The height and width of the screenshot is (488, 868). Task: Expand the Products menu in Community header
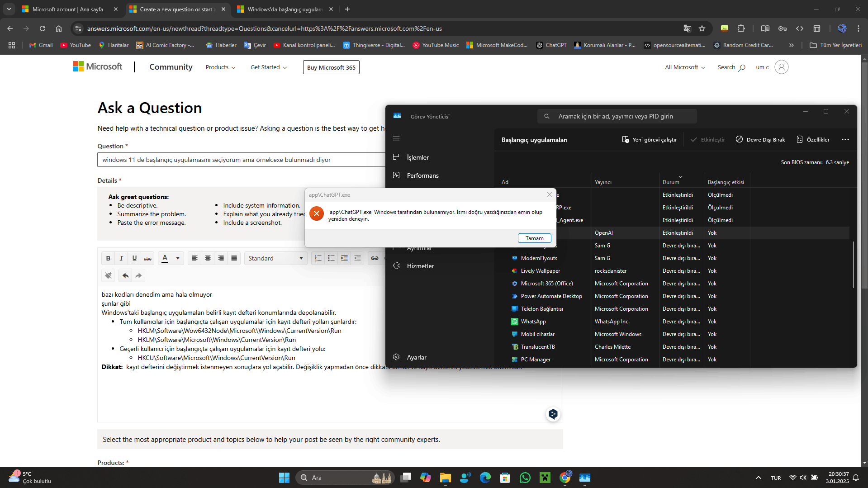coord(220,67)
